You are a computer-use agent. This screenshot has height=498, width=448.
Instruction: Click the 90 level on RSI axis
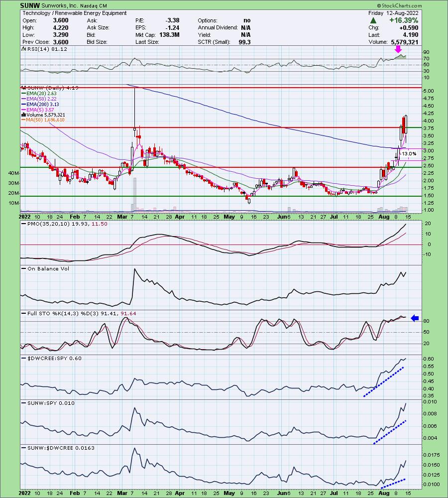point(426,52)
